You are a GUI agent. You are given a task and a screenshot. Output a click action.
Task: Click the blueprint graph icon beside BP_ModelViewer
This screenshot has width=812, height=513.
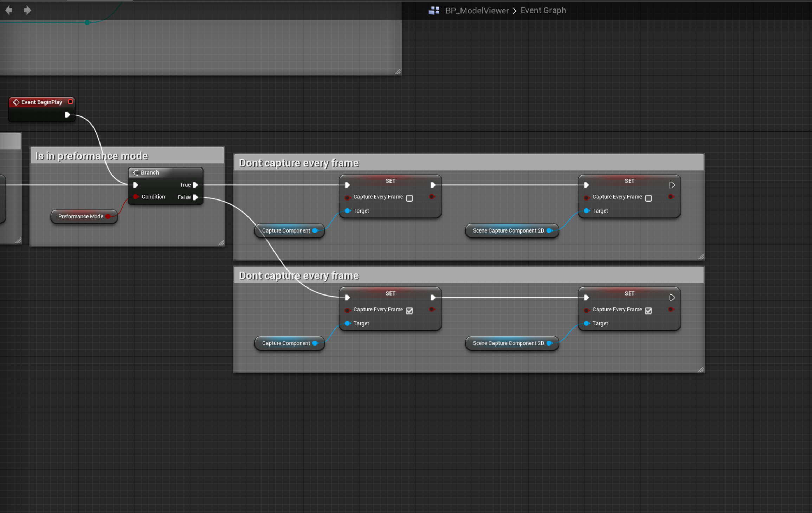point(434,11)
